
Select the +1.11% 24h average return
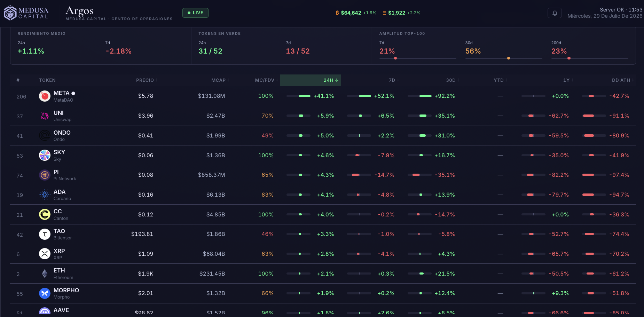pos(31,51)
